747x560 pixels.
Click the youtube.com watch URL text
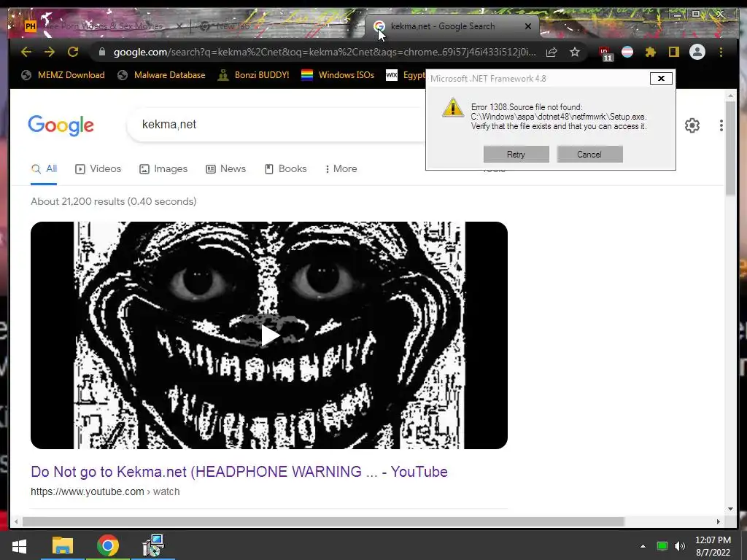(105, 492)
